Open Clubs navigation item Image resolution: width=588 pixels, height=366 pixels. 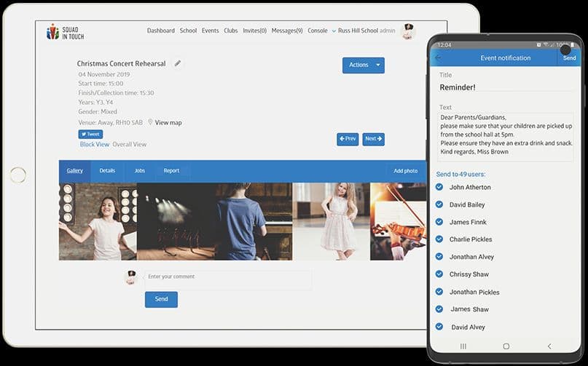pos(231,31)
